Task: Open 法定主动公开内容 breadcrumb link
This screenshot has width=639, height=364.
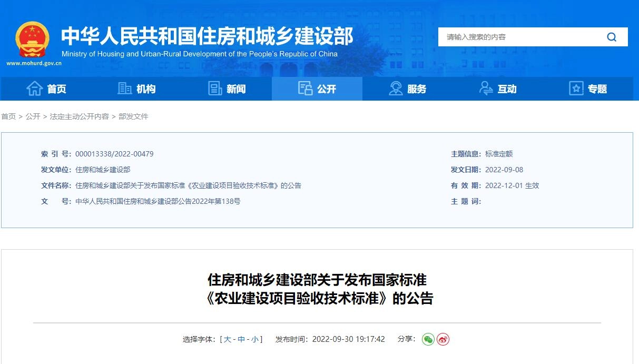Action: point(79,116)
